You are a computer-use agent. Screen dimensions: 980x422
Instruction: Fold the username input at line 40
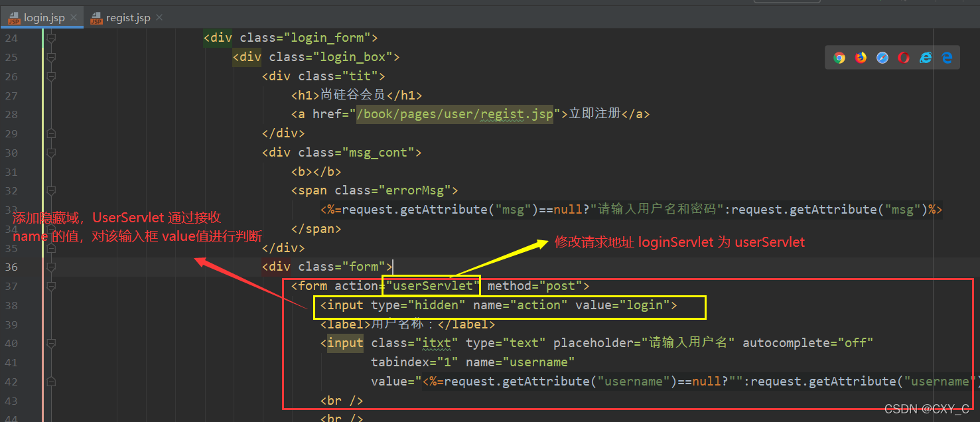(x=51, y=343)
